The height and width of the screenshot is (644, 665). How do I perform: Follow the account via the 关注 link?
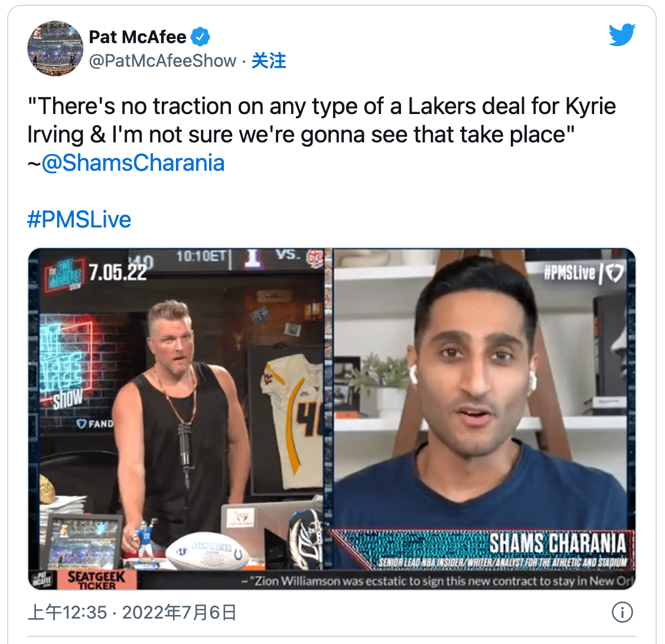pos(269,61)
